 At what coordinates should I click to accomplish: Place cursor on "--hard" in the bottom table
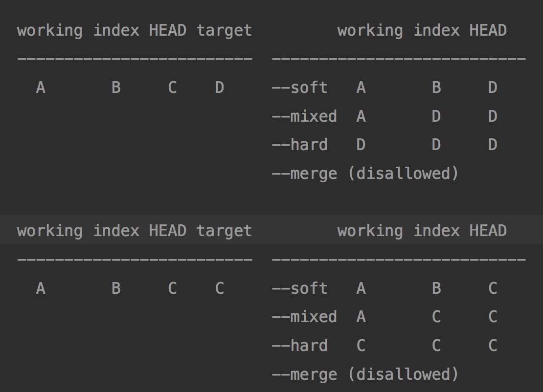[299, 346]
